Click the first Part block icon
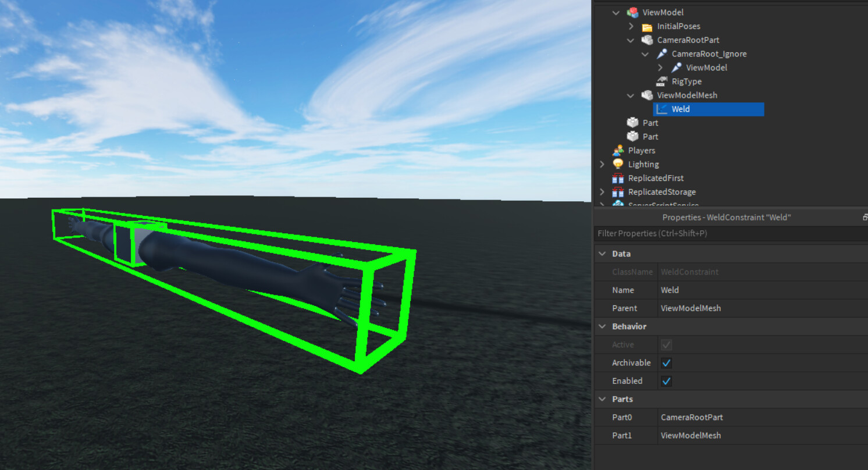This screenshot has width=868, height=470. tap(632, 122)
